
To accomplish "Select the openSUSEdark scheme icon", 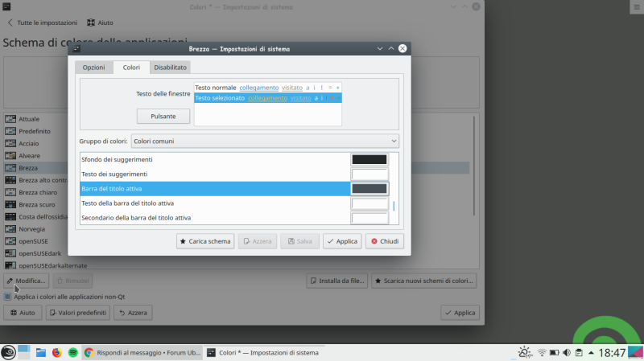I will pos(10,253).
